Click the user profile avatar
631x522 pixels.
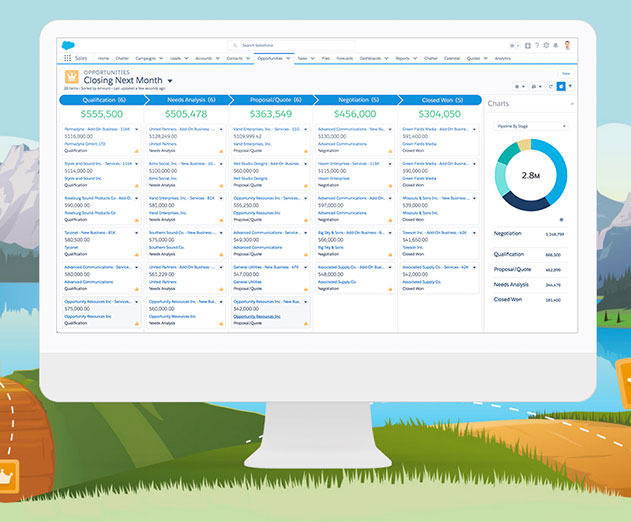click(x=567, y=45)
